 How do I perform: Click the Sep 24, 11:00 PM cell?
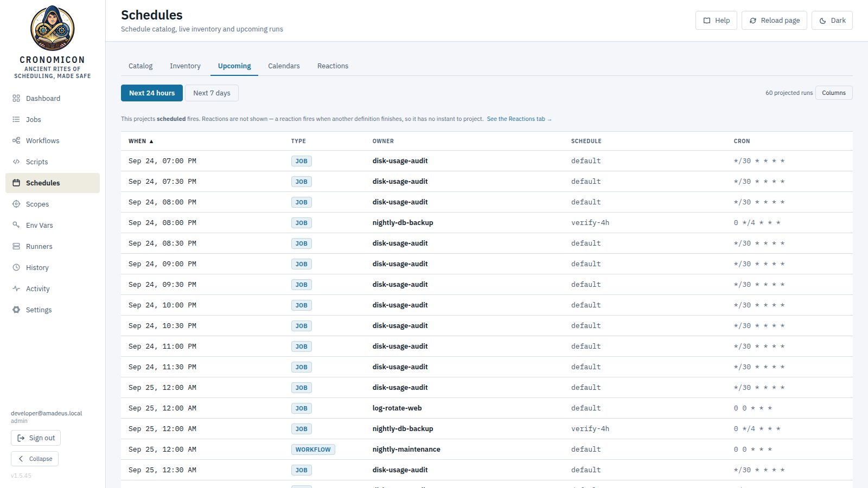pos(162,346)
